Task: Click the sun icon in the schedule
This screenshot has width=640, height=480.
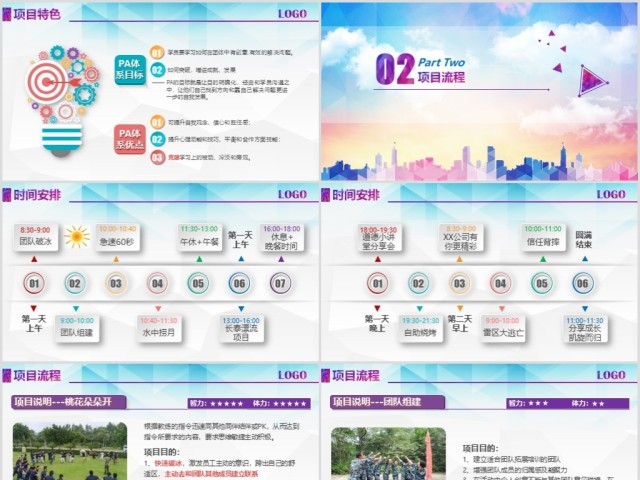Action: point(77,236)
